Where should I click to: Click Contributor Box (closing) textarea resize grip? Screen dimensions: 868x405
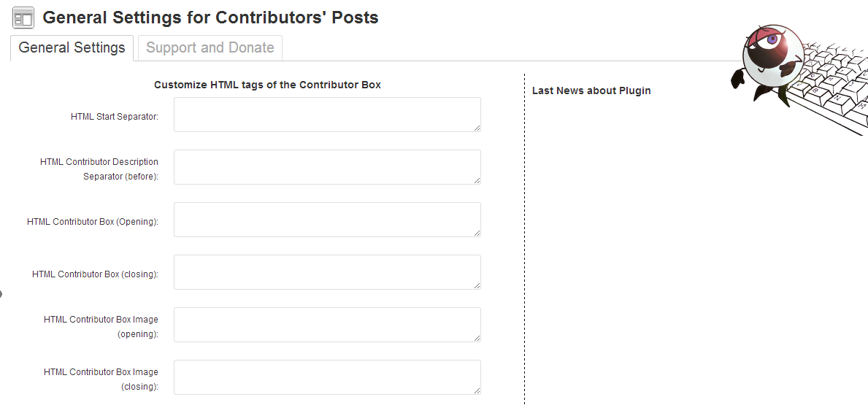[x=477, y=285]
